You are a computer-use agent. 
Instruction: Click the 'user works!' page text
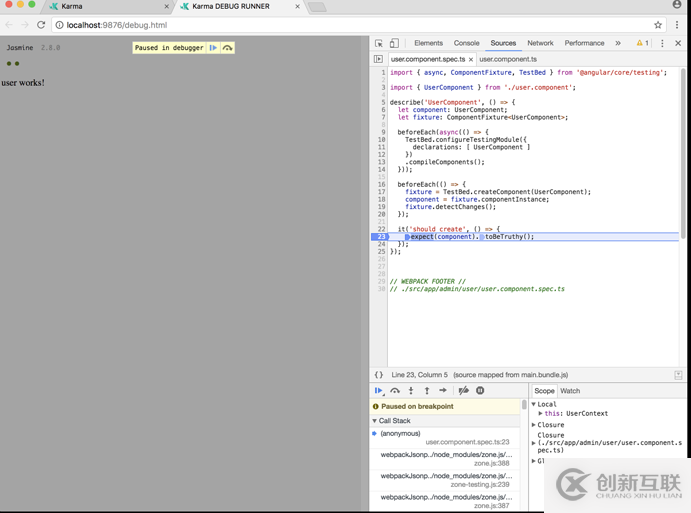coord(23,83)
